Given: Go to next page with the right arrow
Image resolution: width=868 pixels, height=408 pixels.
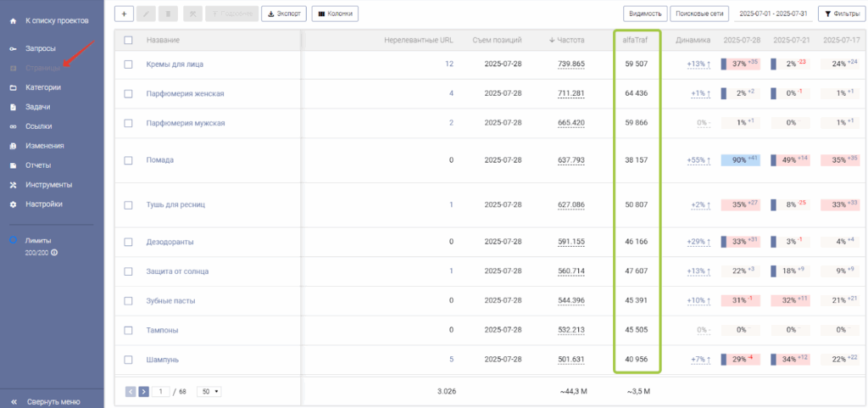Looking at the screenshot, I should [x=144, y=392].
